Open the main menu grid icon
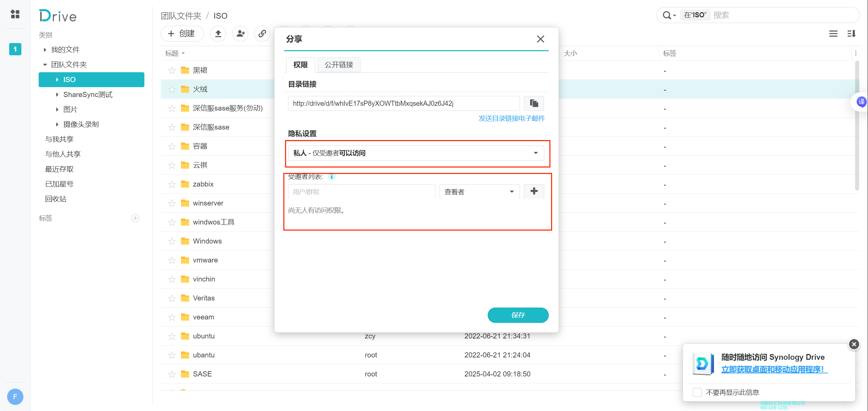This screenshot has height=411, width=868. pos(15,14)
